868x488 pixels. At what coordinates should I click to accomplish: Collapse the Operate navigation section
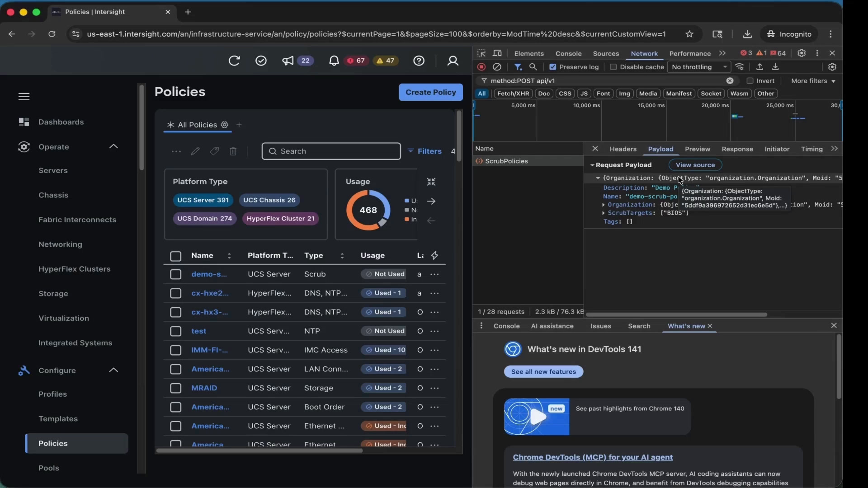[113, 146]
